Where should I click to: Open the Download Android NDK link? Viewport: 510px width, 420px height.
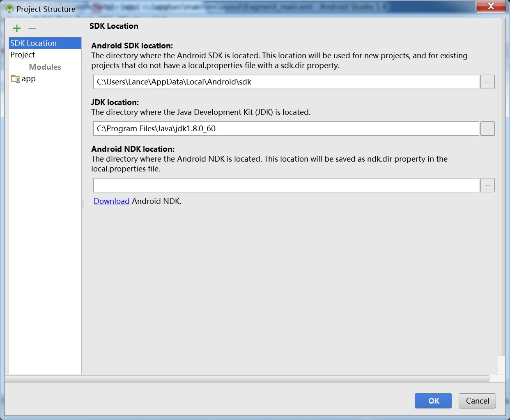tap(112, 201)
